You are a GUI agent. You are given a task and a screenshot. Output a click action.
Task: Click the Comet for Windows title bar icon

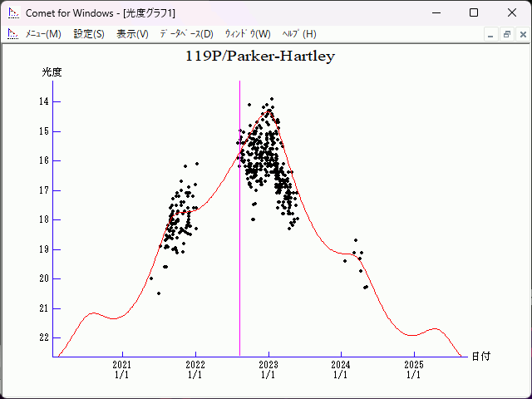12,12
